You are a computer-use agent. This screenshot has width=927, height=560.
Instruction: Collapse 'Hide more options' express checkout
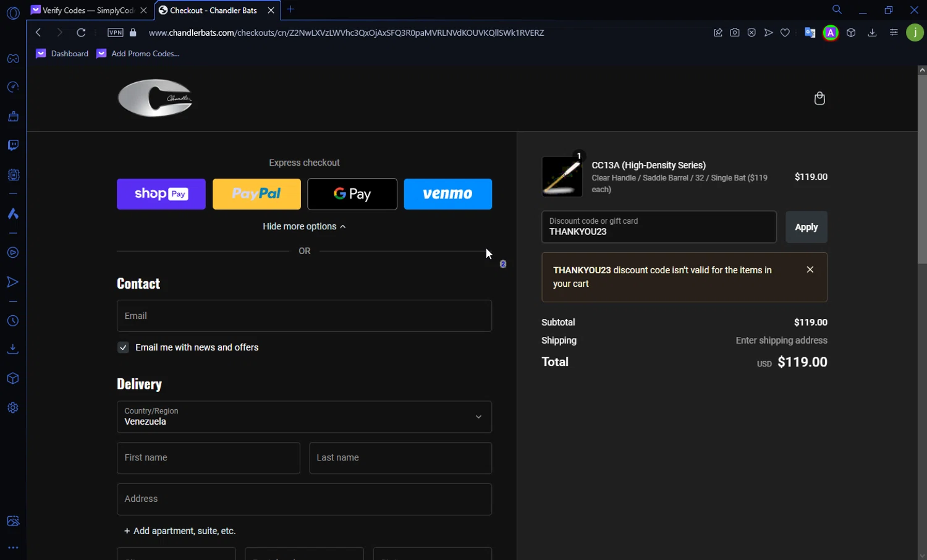(304, 226)
